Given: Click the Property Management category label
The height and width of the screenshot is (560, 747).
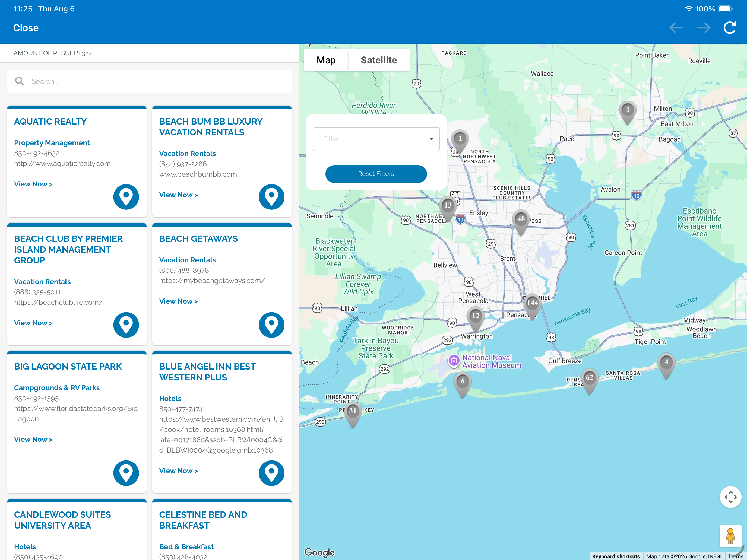Looking at the screenshot, I should (x=52, y=143).
